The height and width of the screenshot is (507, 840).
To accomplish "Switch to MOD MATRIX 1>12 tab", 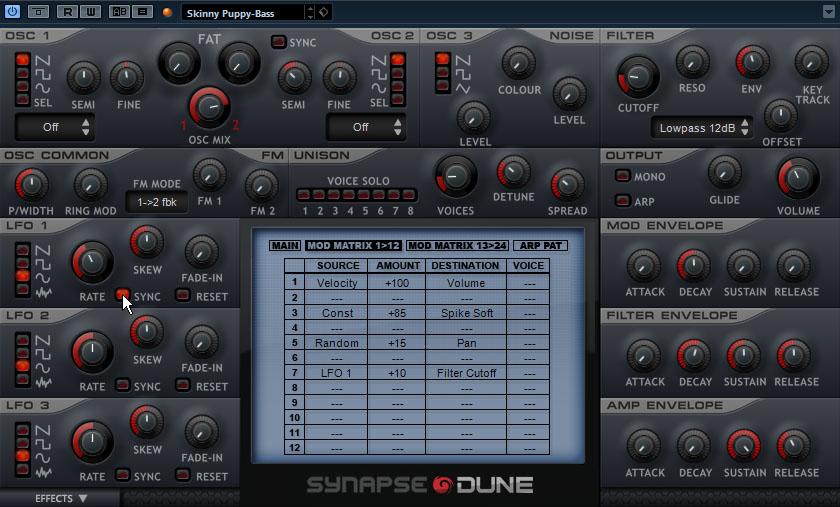I will [354, 245].
